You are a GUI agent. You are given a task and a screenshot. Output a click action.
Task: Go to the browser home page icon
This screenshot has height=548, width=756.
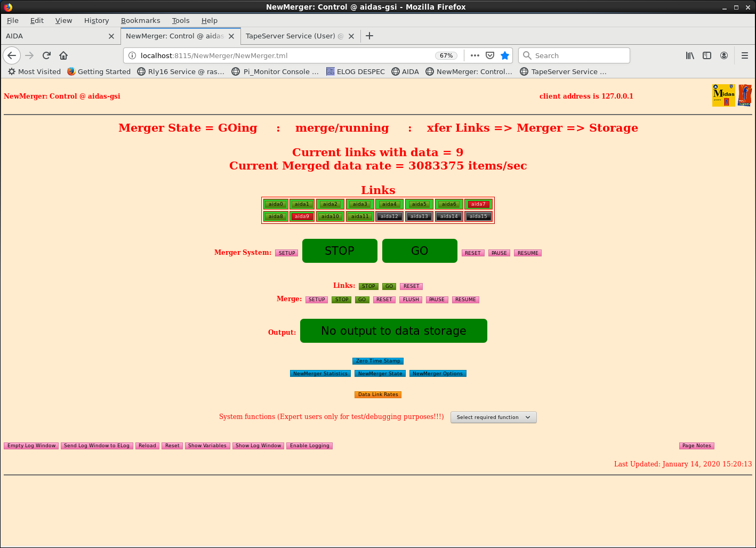[63, 55]
